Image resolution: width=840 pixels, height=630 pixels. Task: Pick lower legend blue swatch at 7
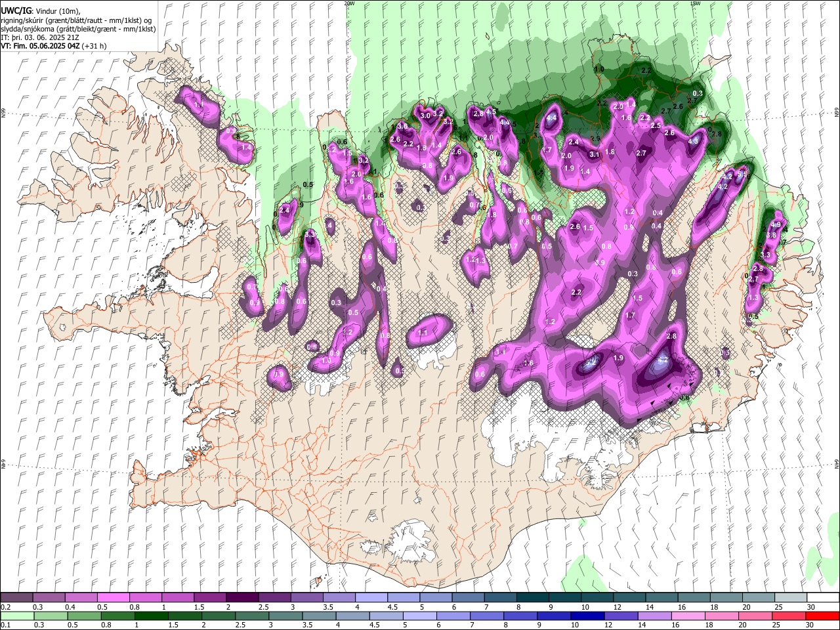pyautogui.click(x=486, y=616)
